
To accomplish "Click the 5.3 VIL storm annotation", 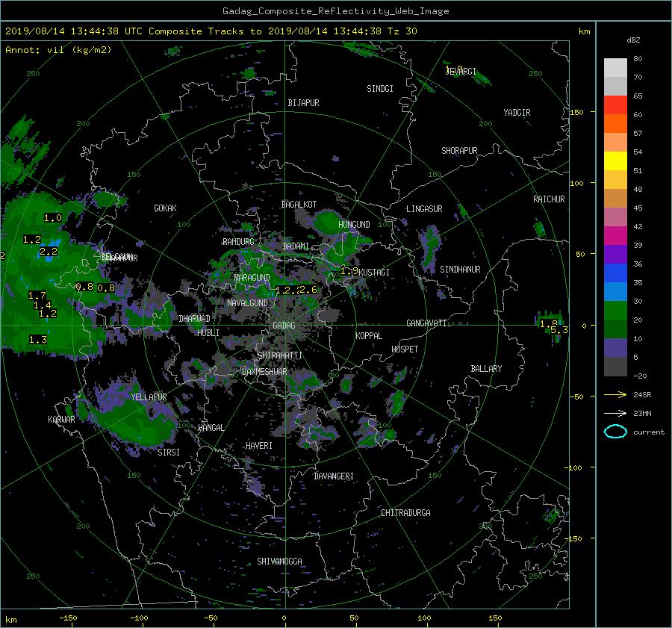I will [559, 329].
